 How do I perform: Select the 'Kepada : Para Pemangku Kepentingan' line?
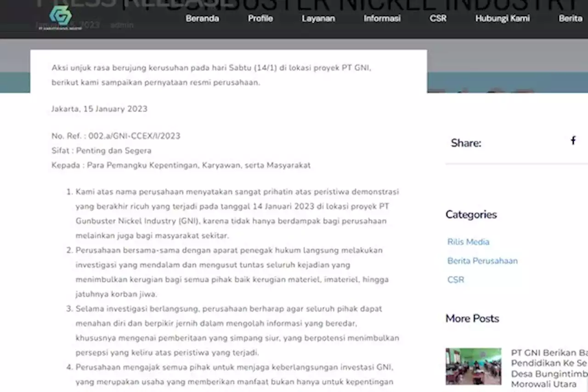[x=181, y=165]
